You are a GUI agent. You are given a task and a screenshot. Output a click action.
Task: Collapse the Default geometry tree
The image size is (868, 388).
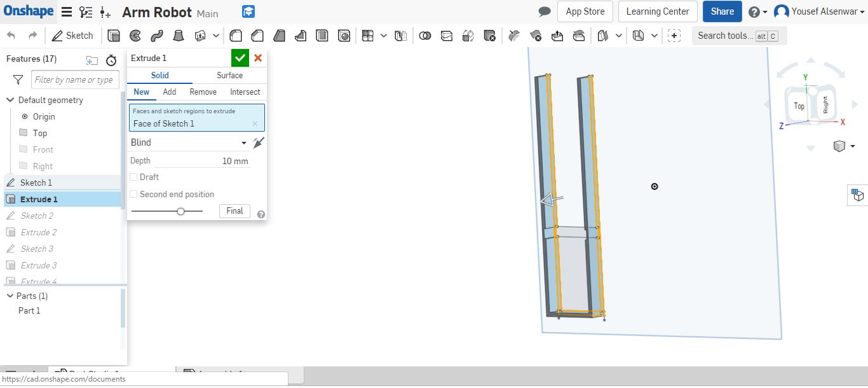10,100
